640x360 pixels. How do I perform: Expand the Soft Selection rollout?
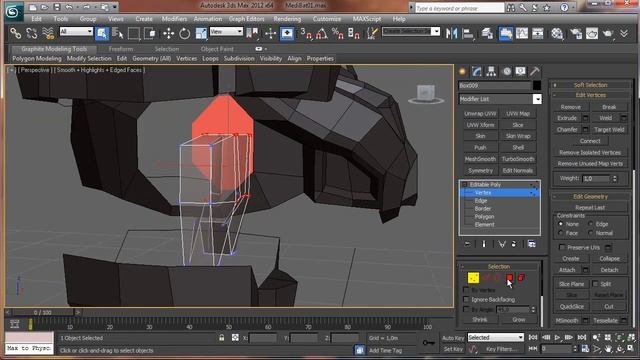click(x=590, y=85)
